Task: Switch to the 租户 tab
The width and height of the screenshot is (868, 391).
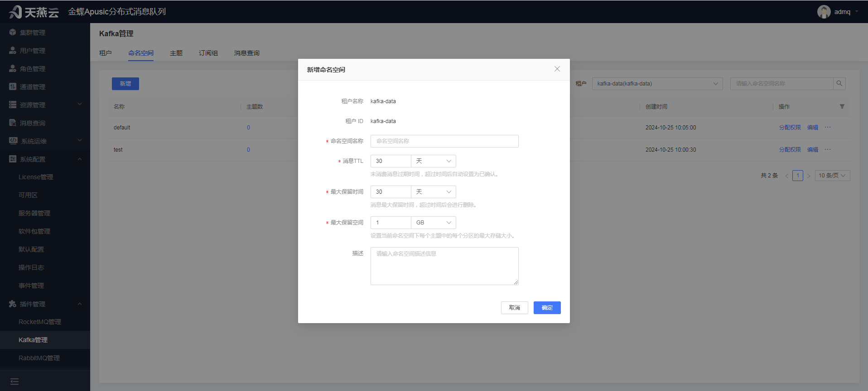Action: tap(106, 53)
